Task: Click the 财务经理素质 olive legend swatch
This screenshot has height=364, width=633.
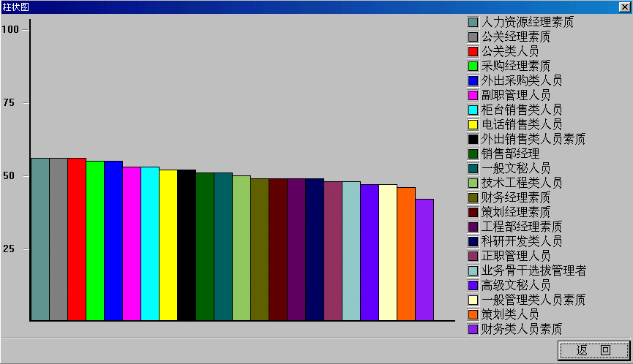Action: click(473, 197)
